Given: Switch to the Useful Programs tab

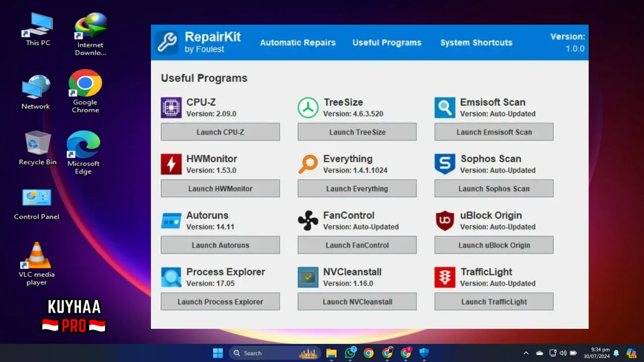Looking at the screenshot, I should [387, 43].
